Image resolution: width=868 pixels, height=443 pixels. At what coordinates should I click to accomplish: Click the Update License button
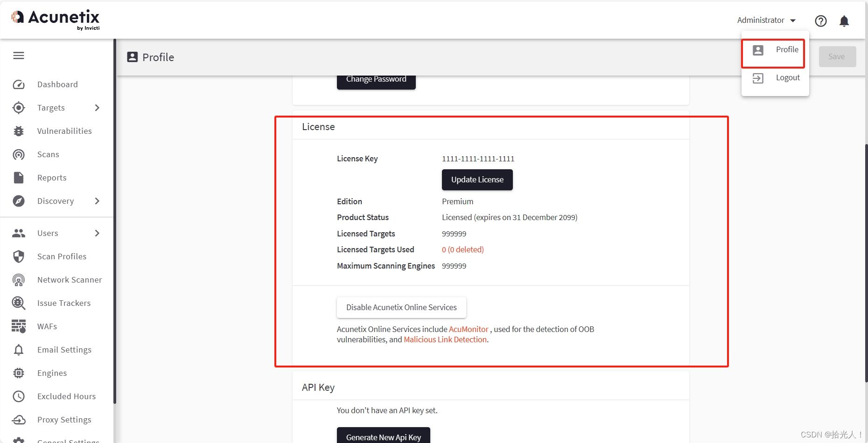[x=477, y=180]
